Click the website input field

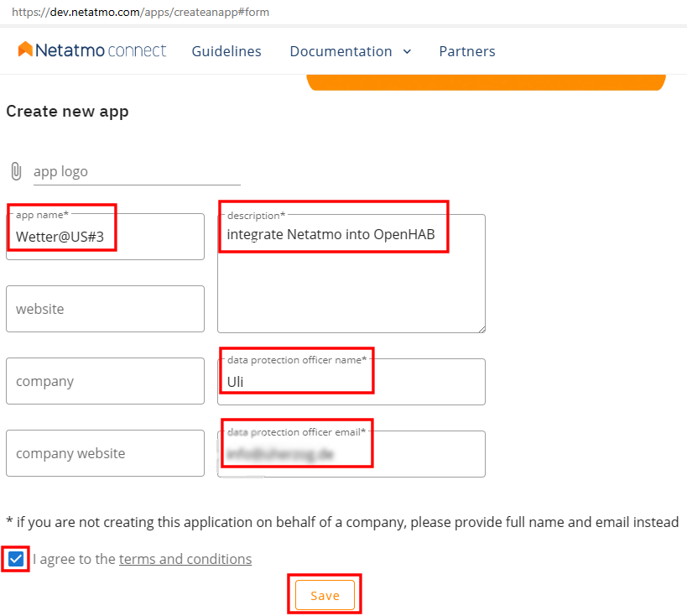coord(105,309)
